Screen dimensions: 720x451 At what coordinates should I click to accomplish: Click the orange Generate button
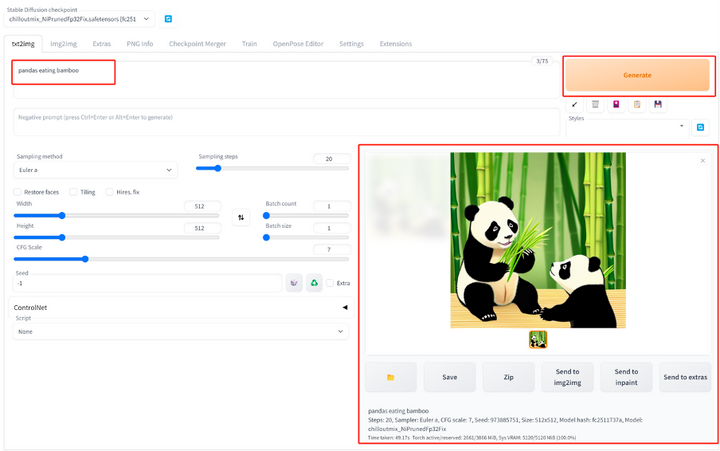click(x=637, y=75)
